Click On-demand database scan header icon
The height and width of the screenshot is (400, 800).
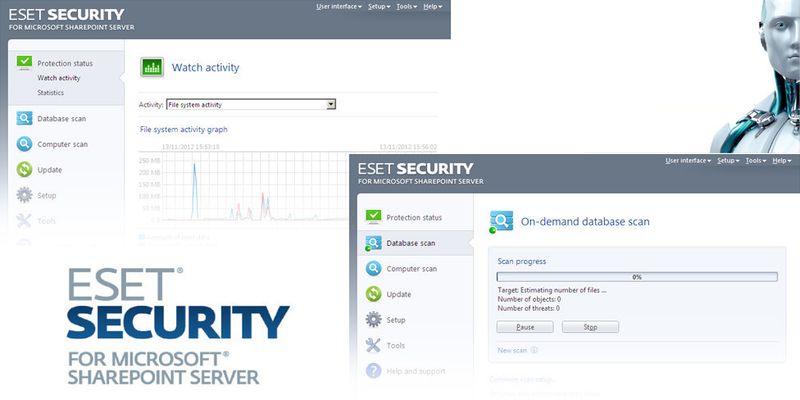point(501,221)
